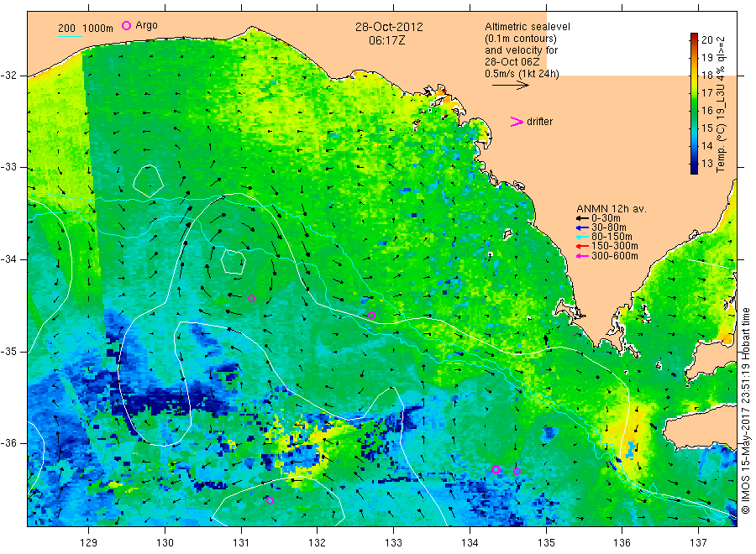Click the "136" longitude axis label
This screenshot has height=554, width=756.
[622, 543]
